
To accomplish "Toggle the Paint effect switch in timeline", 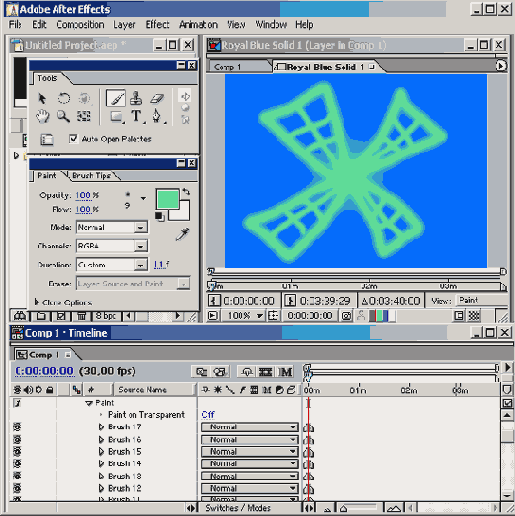I will point(17,403).
